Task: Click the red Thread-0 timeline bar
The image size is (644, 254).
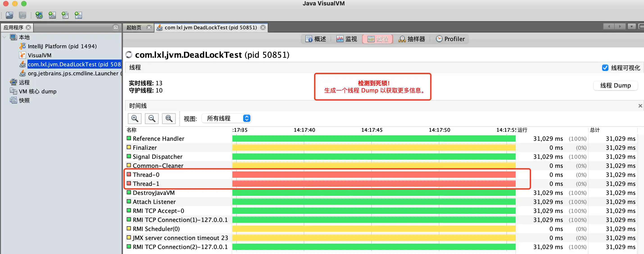Action: coord(374,175)
